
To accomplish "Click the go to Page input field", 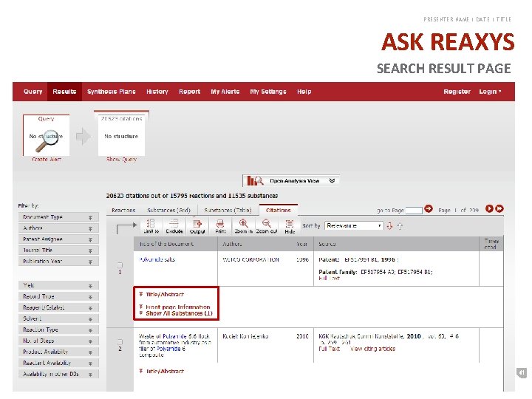I will 414,211.
